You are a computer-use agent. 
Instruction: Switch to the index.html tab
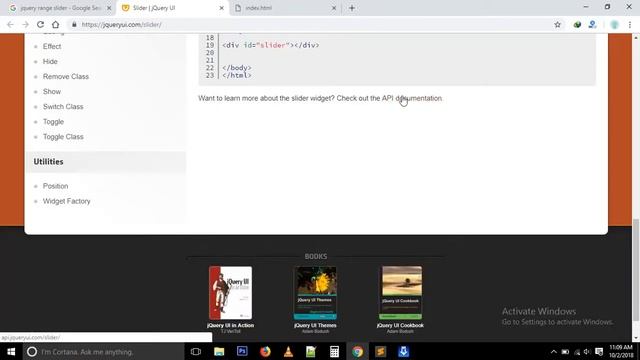click(x=285, y=8)
